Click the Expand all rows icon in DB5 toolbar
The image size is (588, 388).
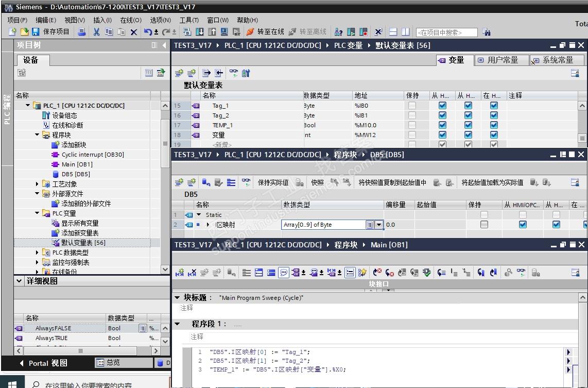point(231,182)
